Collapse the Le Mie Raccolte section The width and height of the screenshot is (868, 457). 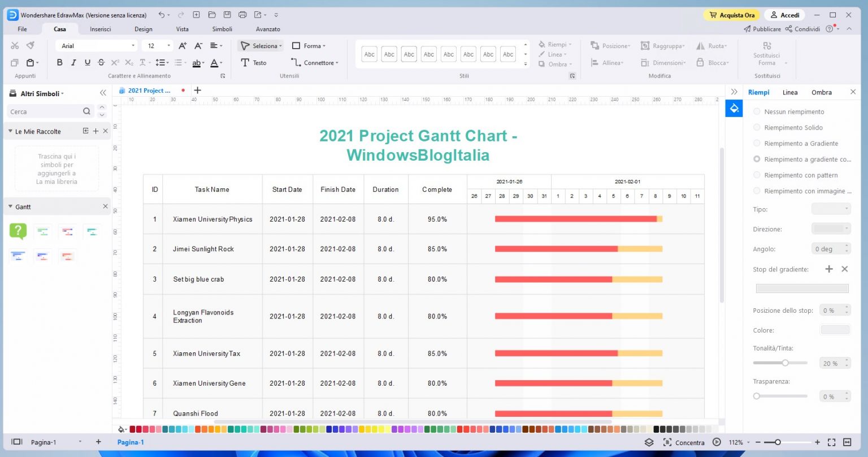pyautogui.click(x=10, y=131)
